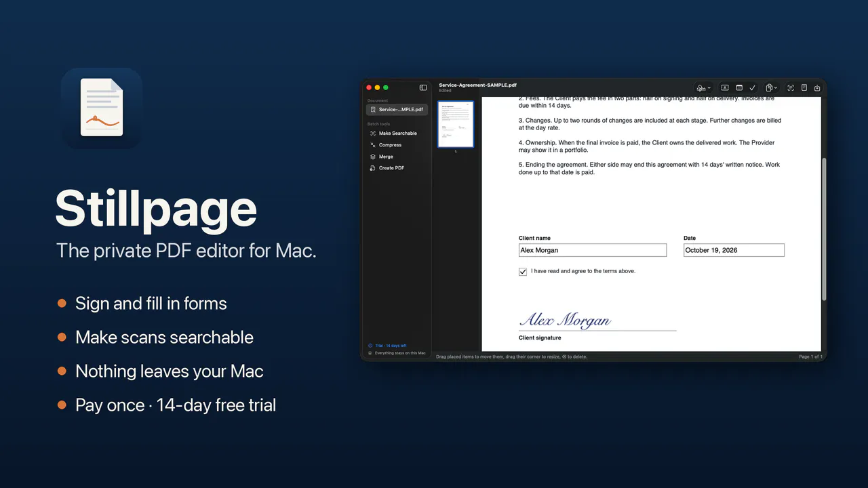The image size is (868, 488).
Task: Select the text box tool
Action: point(725,88)
